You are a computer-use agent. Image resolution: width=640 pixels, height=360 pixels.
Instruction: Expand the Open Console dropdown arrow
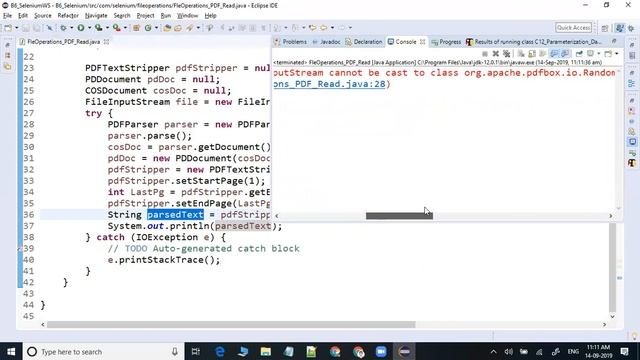(x=617, y=53)
